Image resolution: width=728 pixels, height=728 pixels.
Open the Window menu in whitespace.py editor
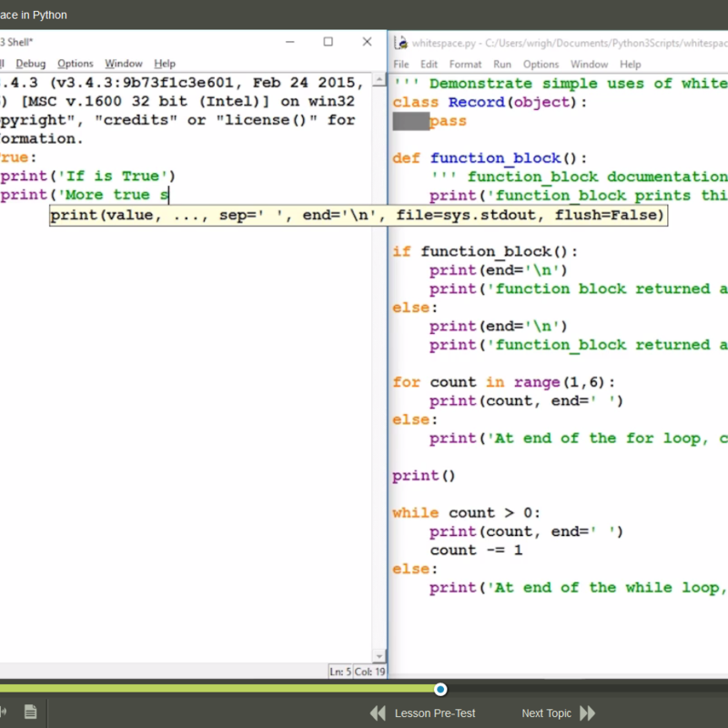coord(589,64)
